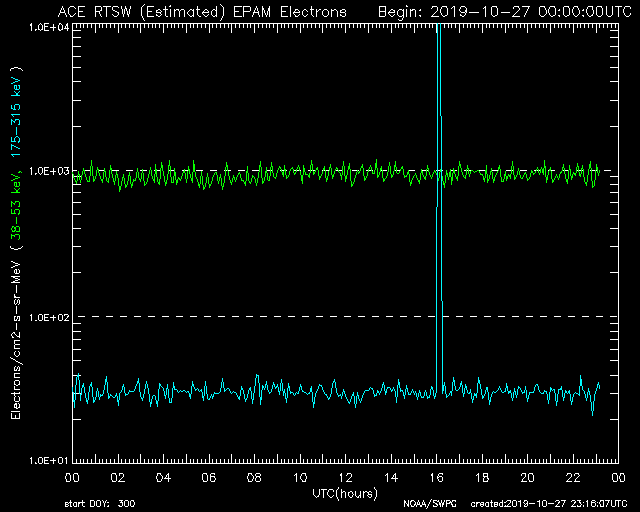Click hour 16 on the x-axis
The image size is (640, 512).
coord(436,478)
